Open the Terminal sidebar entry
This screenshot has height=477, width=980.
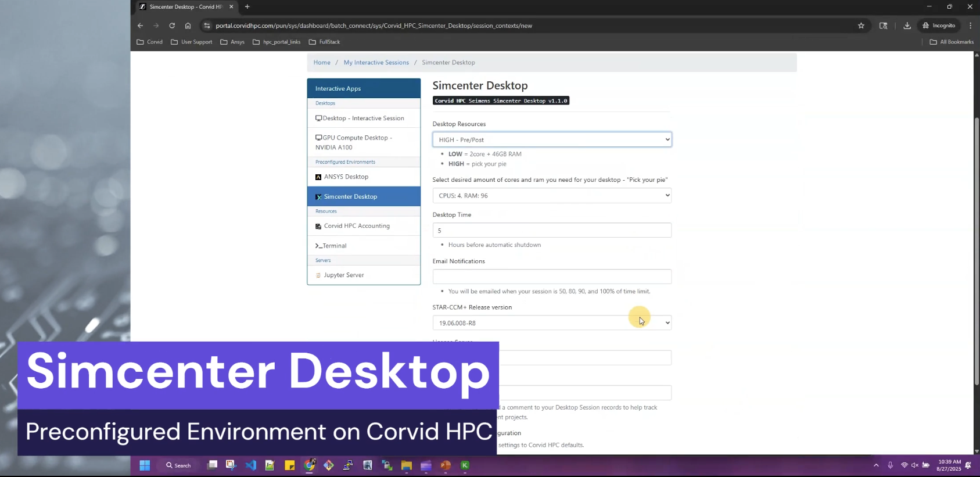pos(364,246)
